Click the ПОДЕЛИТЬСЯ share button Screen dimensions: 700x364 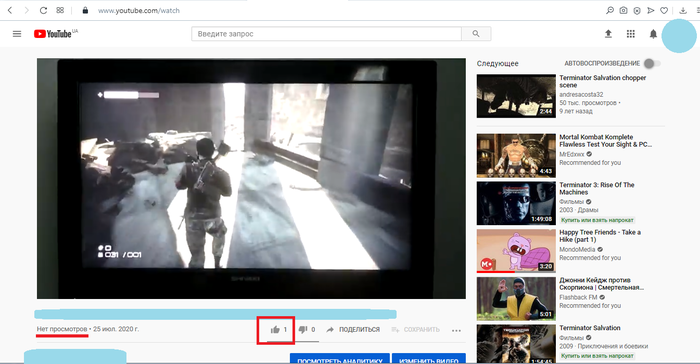(353, 330)
